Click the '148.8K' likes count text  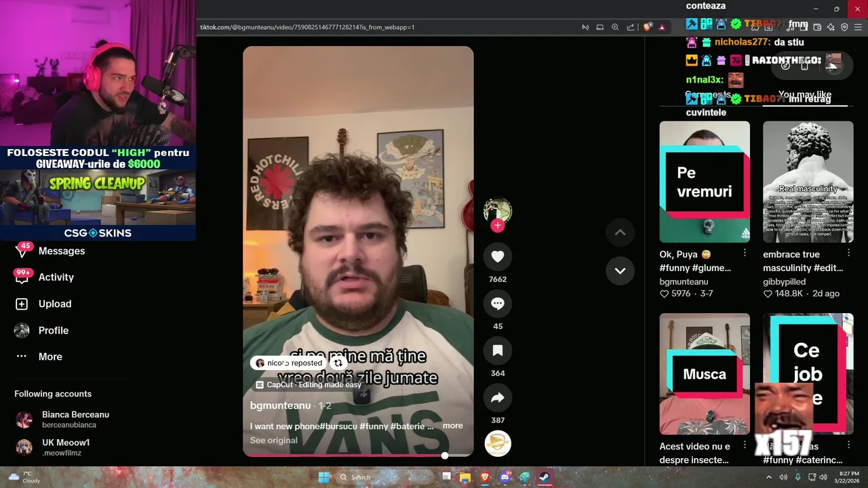[789, 293]
